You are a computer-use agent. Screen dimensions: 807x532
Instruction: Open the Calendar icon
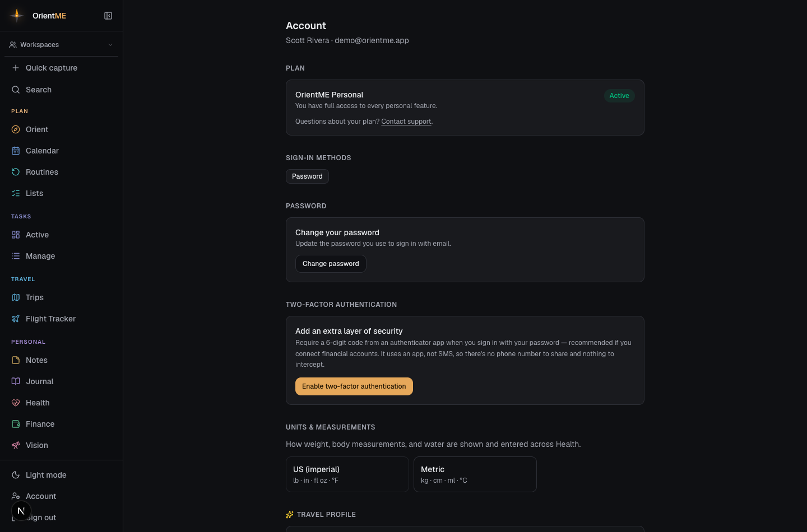16,151
